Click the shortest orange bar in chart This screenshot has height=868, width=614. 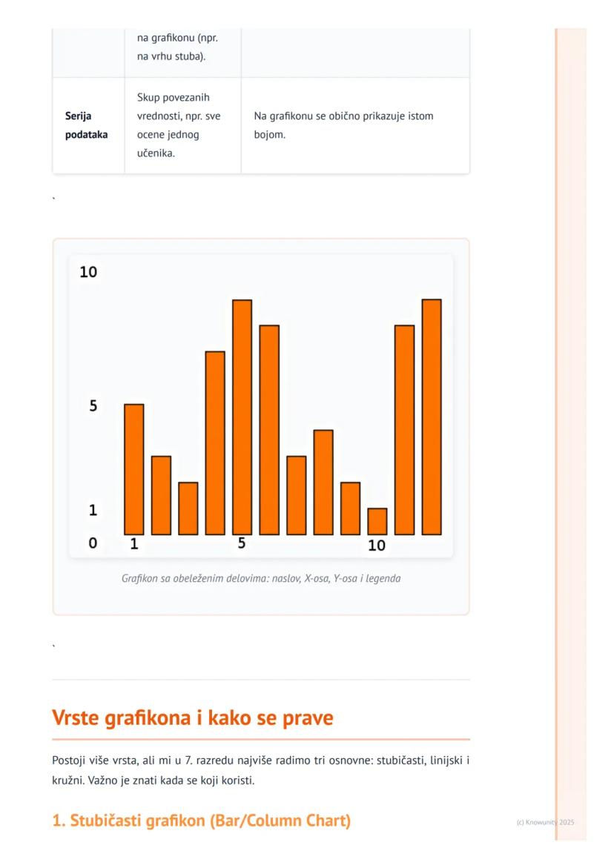[x=377, y=521]
